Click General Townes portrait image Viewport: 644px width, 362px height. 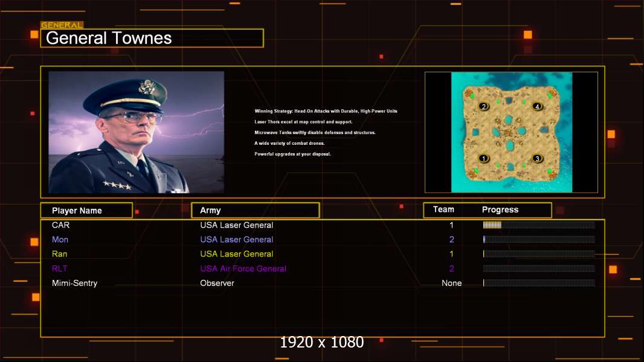[137, 132]
